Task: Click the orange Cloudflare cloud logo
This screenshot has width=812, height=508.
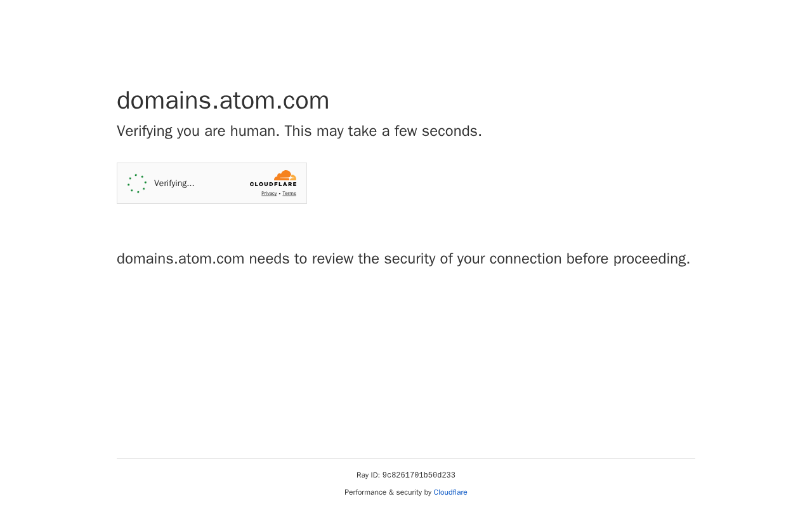Action: tap(285, 175)
